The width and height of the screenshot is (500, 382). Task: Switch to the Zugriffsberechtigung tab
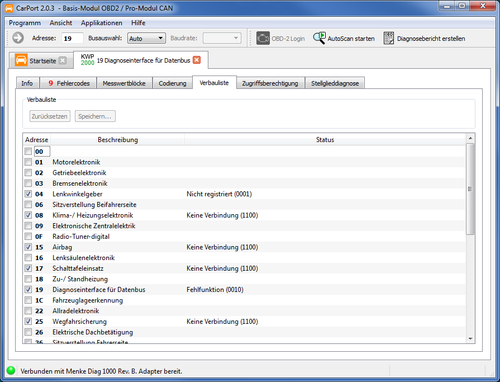(x=270, y=83)
